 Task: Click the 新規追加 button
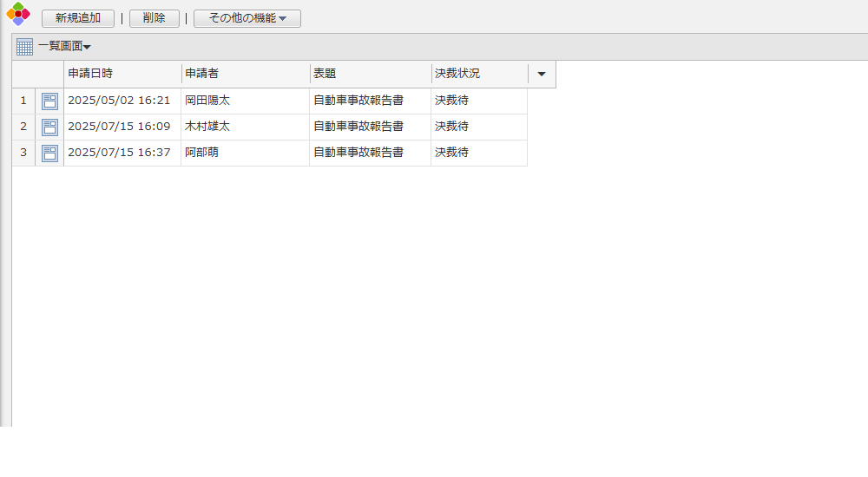78,18
